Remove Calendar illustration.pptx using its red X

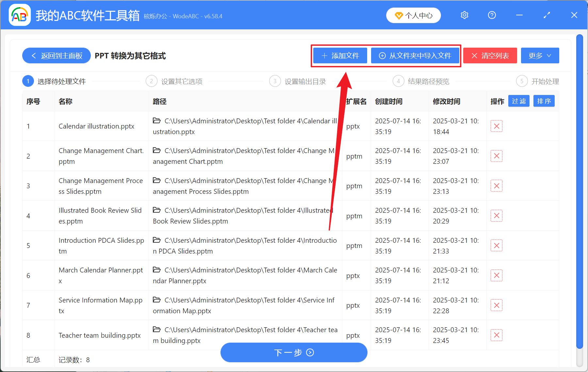(496, 126)
